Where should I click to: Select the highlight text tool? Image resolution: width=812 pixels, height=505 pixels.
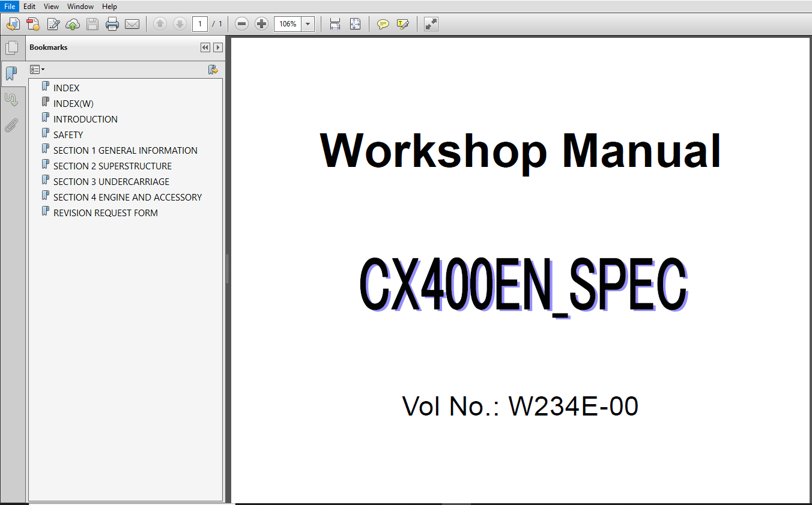click(x=402, y=24)
